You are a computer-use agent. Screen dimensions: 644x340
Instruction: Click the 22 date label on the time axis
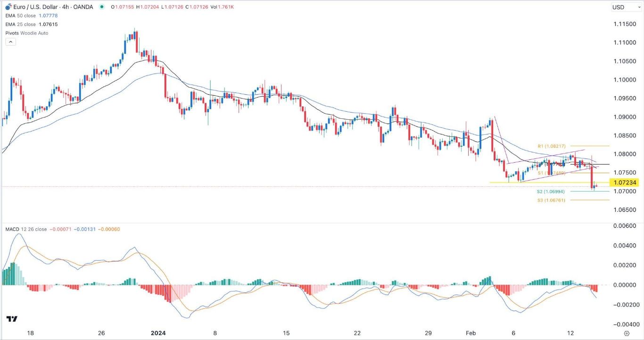(x=357, y=333)
